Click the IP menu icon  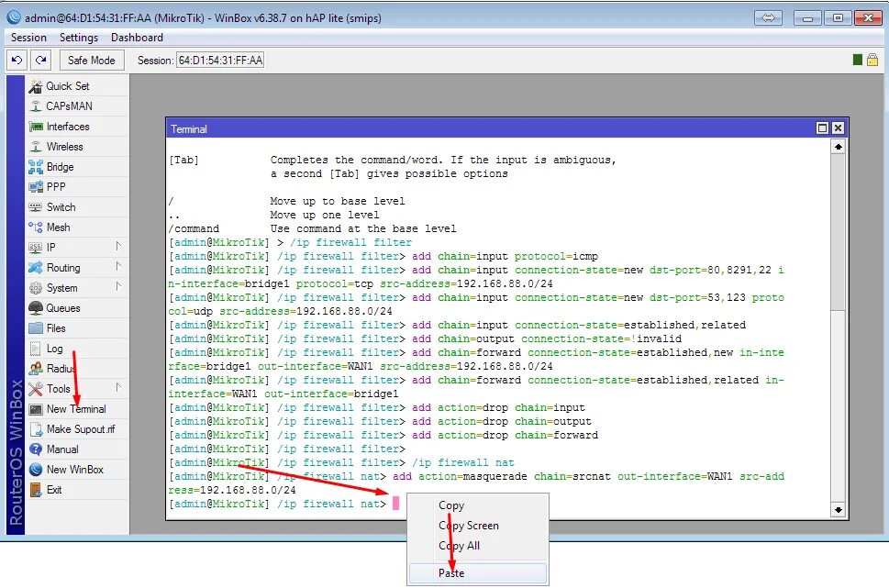pyautogui.click(x=36, y=248)
